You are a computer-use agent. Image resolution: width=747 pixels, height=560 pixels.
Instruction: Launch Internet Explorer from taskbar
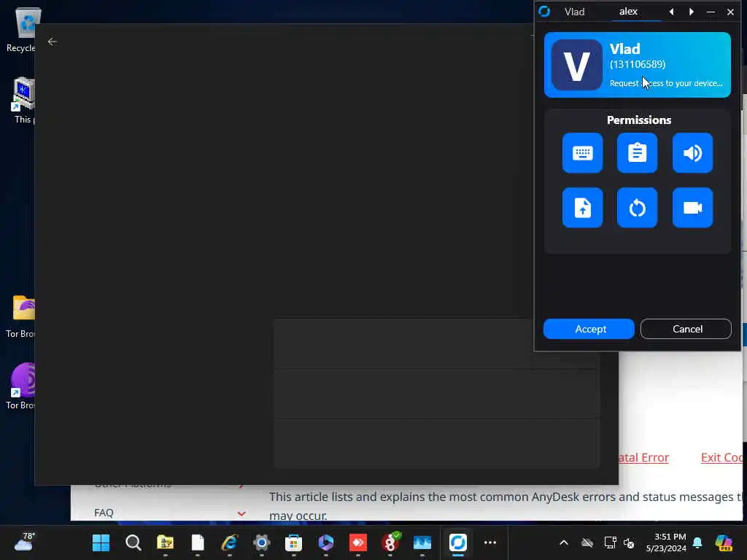[229, 542]
